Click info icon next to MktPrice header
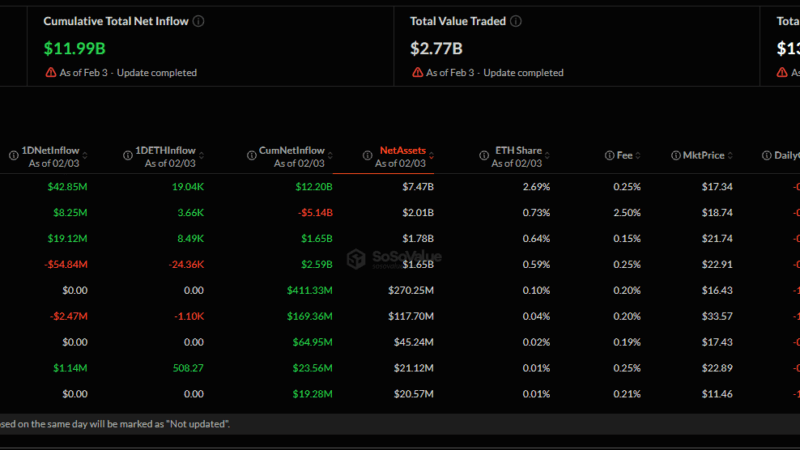The image size is (800, 450). pos(676,156)
